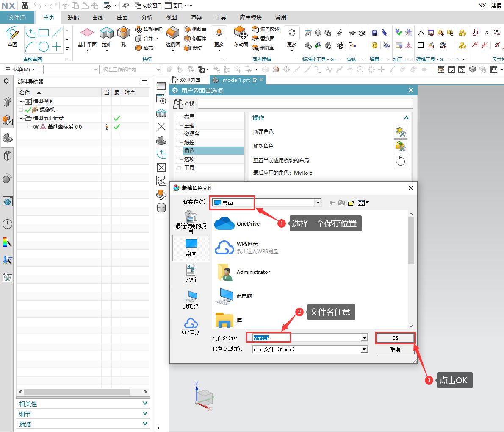
Task: Open the 保存在 location dropdown
Action: click(318, 203)
